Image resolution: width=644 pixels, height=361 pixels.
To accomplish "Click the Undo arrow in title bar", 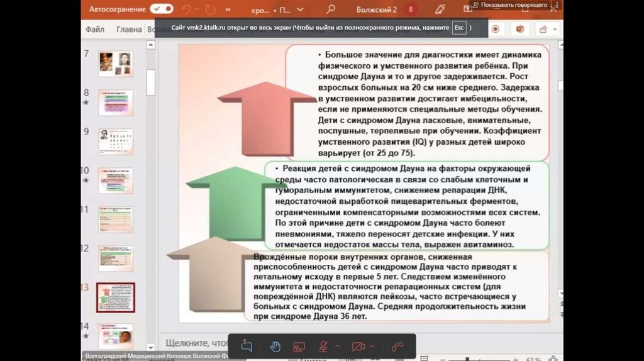I will coord(186,9).
